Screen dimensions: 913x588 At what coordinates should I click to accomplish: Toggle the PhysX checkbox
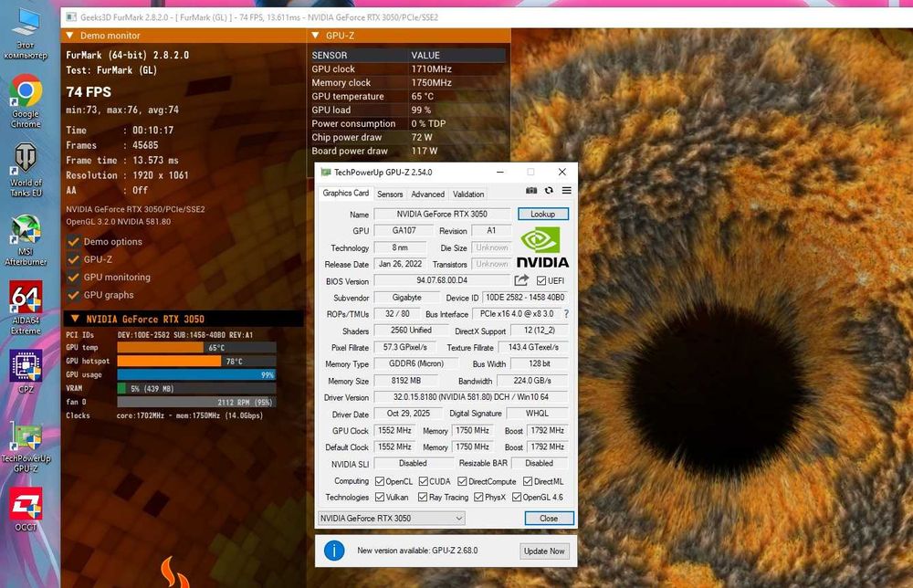click(x=478, y=498)
